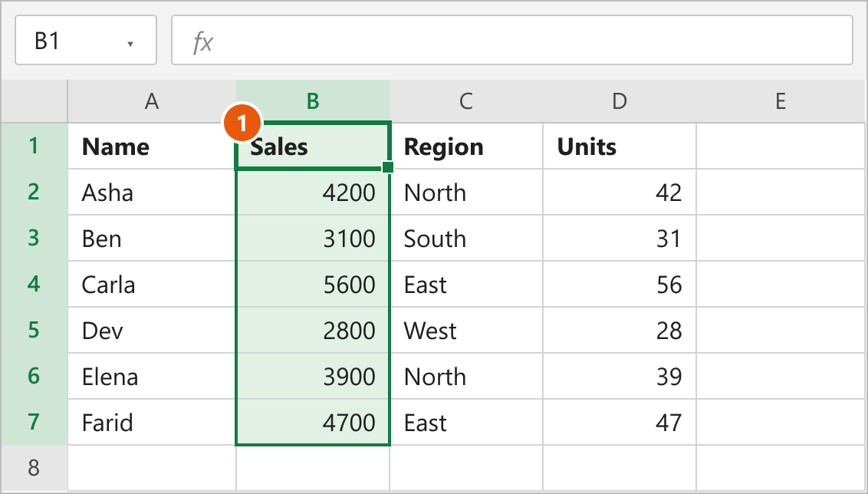The width and height of the screenshot is (868, 494).
Task: Select the cell containing Ben
Action: (152, 238)
